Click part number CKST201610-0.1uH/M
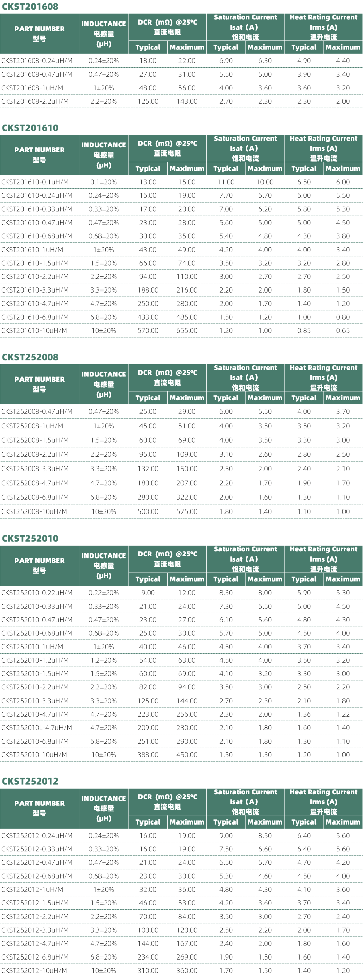Screen dimensions: 363x980 (35, 182)
